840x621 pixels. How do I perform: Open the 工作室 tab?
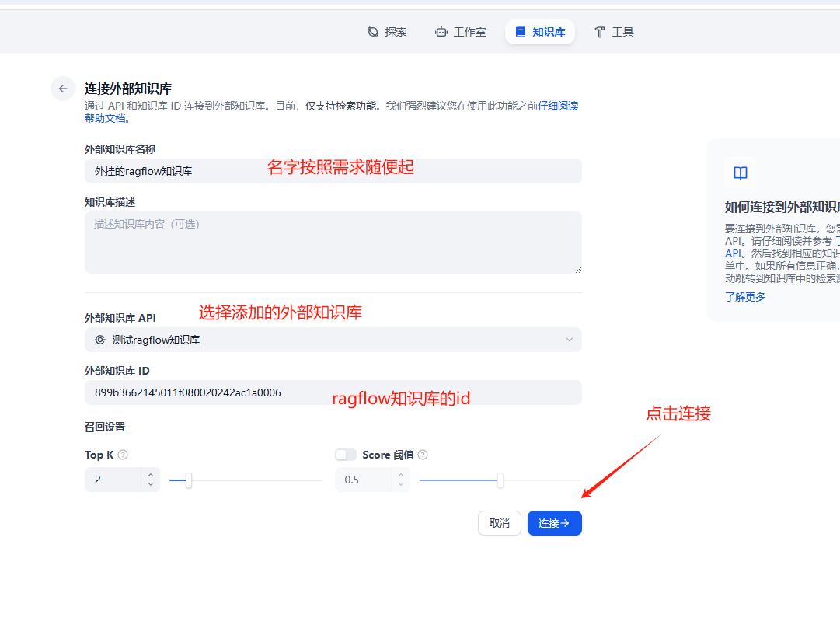pos(461,32)
